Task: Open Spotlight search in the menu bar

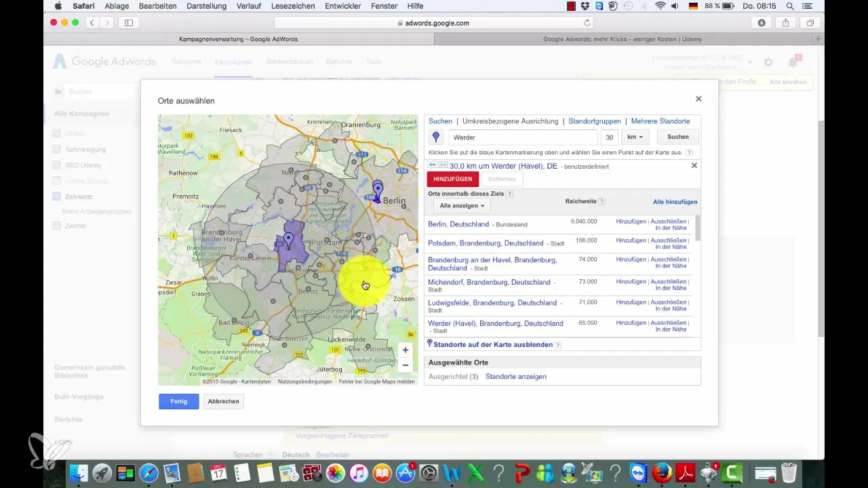Action: point(790,6)
